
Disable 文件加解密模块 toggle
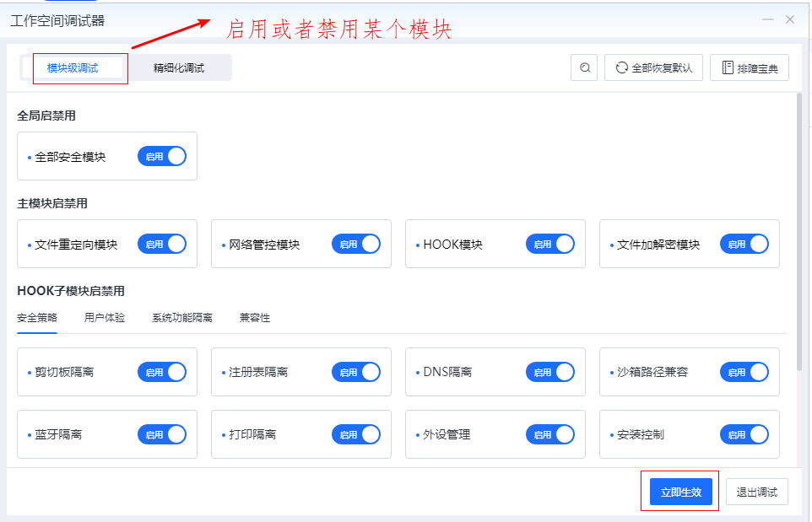pyautogui.click(x=744, y=245)
